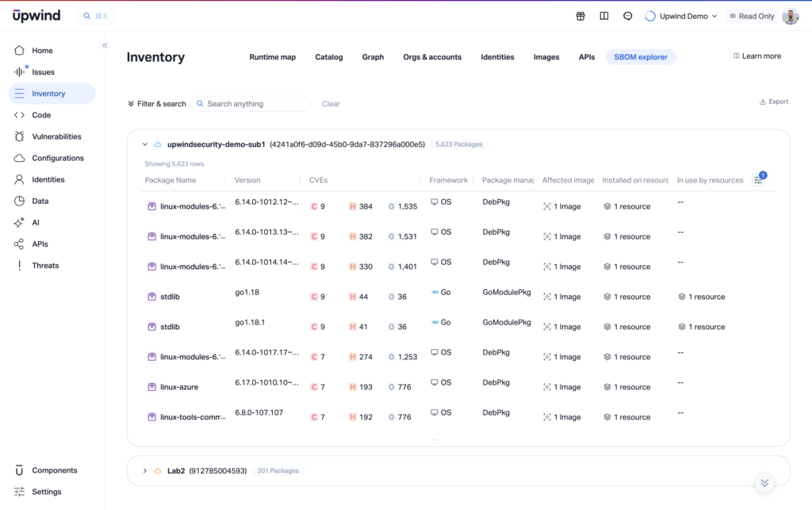Click the chat support icon
Image resolution: width=812 pixels, height=510 pixels.
(x=628, y=16)
